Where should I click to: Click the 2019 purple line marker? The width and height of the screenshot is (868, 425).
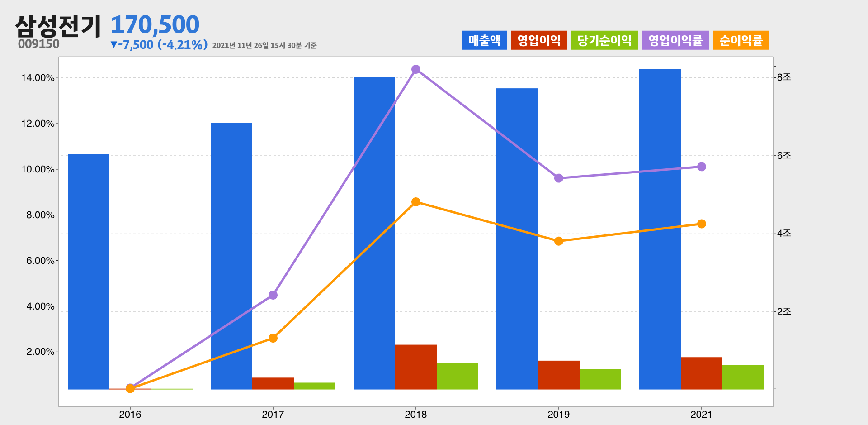point(559,178)
